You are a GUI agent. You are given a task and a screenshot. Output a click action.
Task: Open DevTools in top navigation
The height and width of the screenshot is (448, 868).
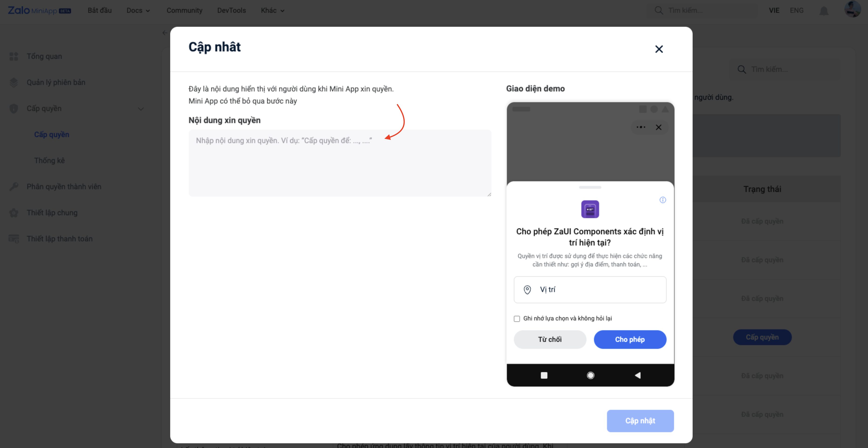point(231,10)
